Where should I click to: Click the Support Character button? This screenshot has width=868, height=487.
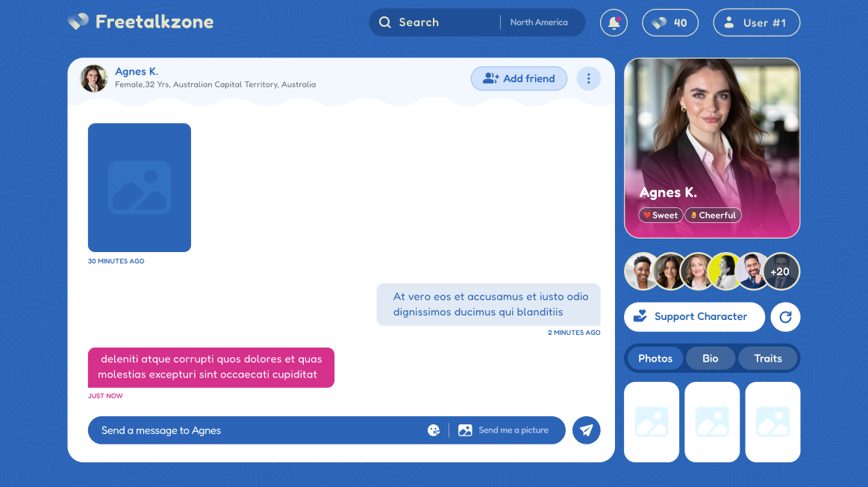click(693, 317)
